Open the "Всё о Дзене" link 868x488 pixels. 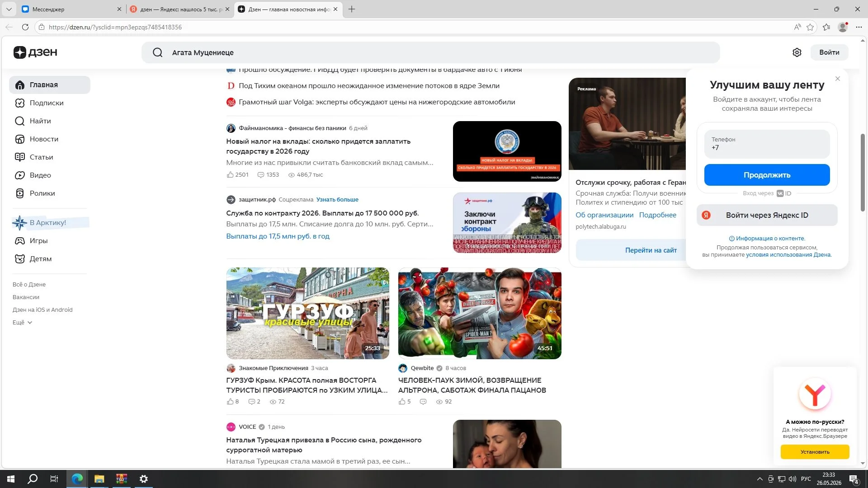[29, 285]
